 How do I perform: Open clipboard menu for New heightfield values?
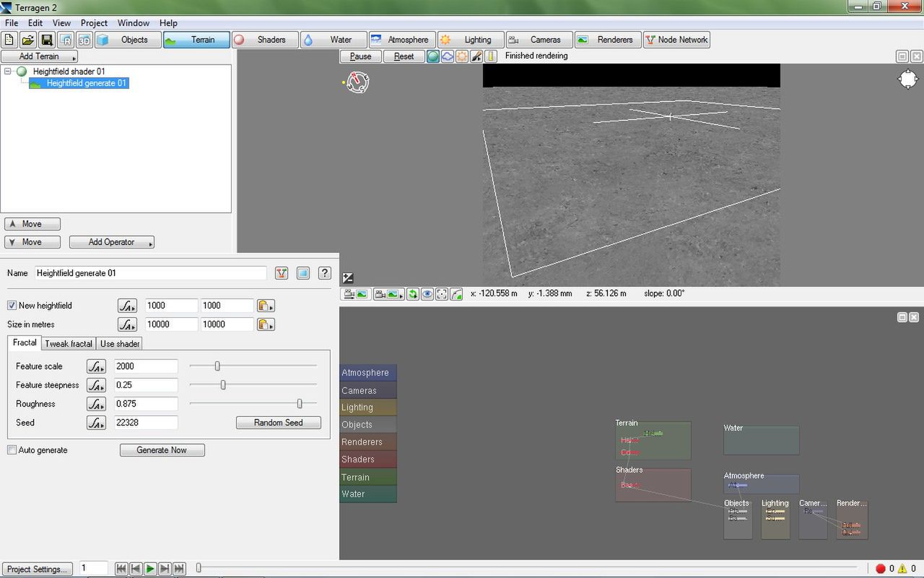(x=266, y=306)
